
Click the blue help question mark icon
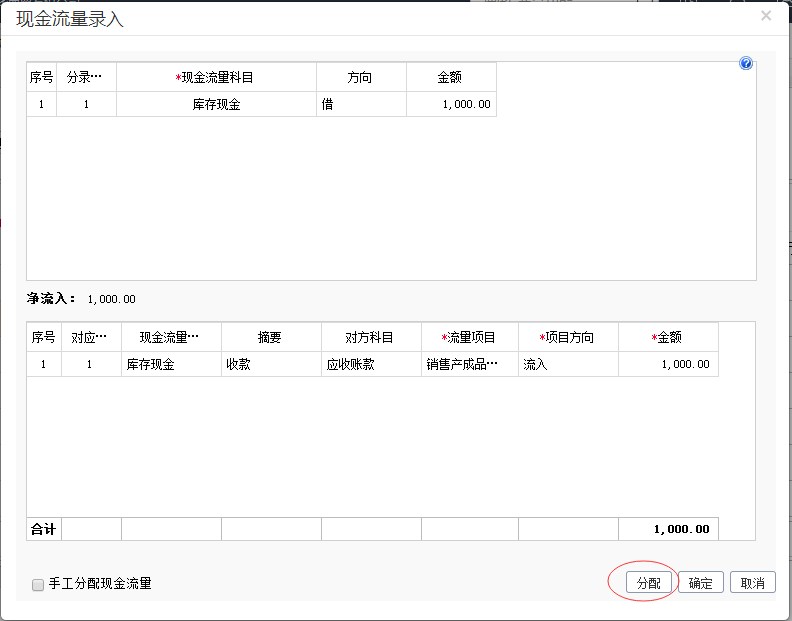coord(745,64)
